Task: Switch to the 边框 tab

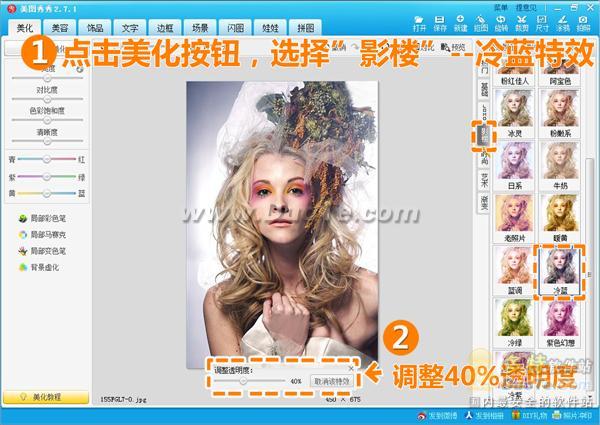Action: click(x=165, y=28)
